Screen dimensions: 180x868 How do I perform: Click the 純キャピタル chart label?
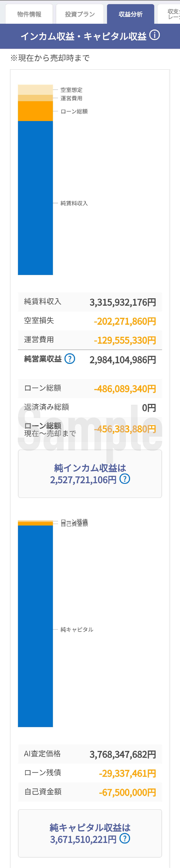[77, 629]
